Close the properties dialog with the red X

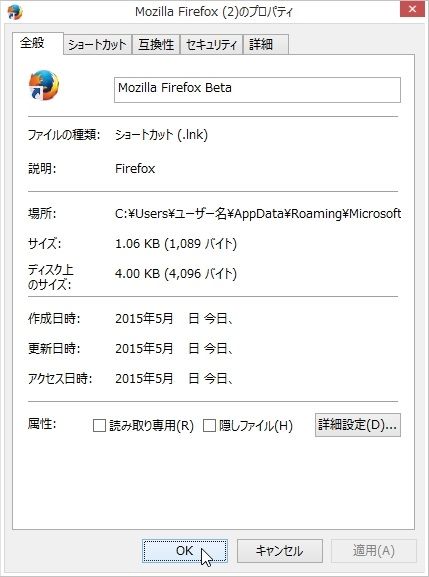pyautogui.click(x=412, y=9)
